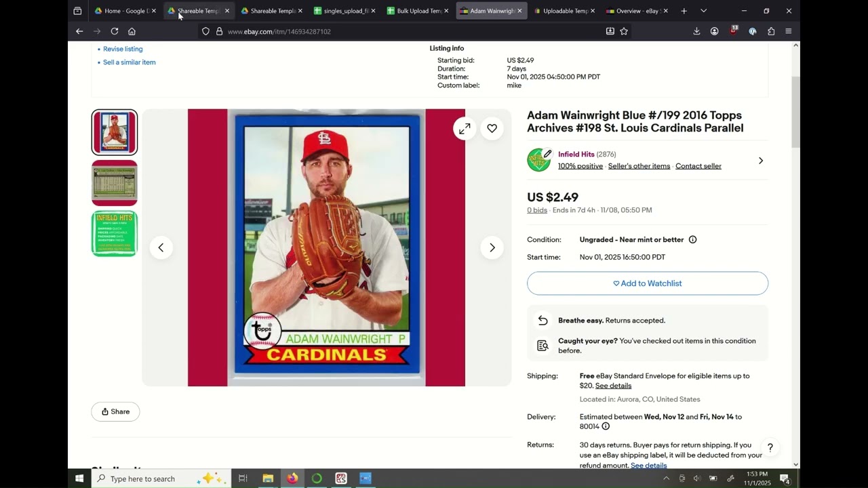868x488 pixels.
Task: Open the 100% positive feedback link
Action: tap(580, 166)
